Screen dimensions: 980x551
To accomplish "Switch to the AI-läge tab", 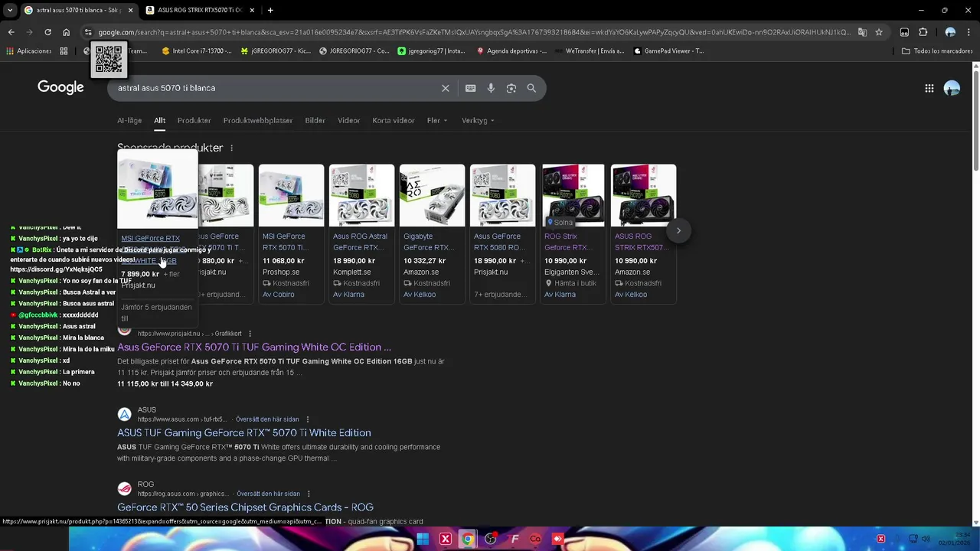I will pos(129,120).
